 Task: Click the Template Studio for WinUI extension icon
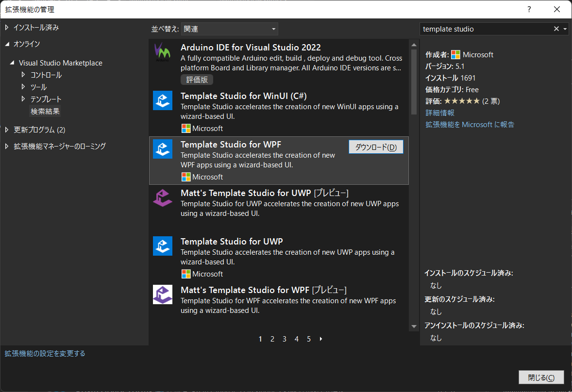[162, 100]
